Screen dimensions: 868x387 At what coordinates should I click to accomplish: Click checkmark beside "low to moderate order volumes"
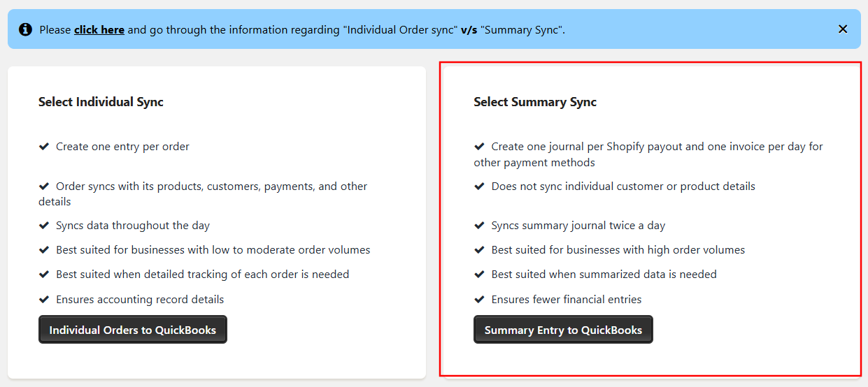click(44, 250)
